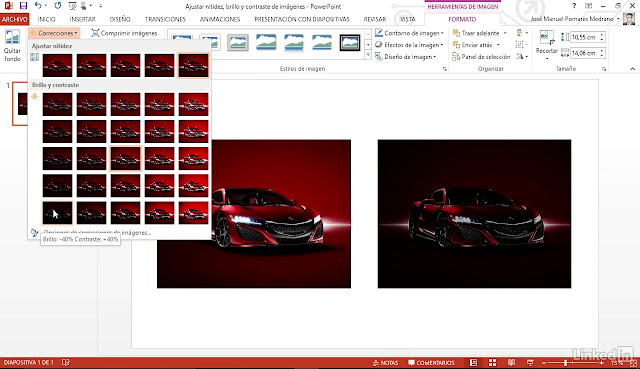Click the user name José Manuel Pomares

click(x=572, y=19)
